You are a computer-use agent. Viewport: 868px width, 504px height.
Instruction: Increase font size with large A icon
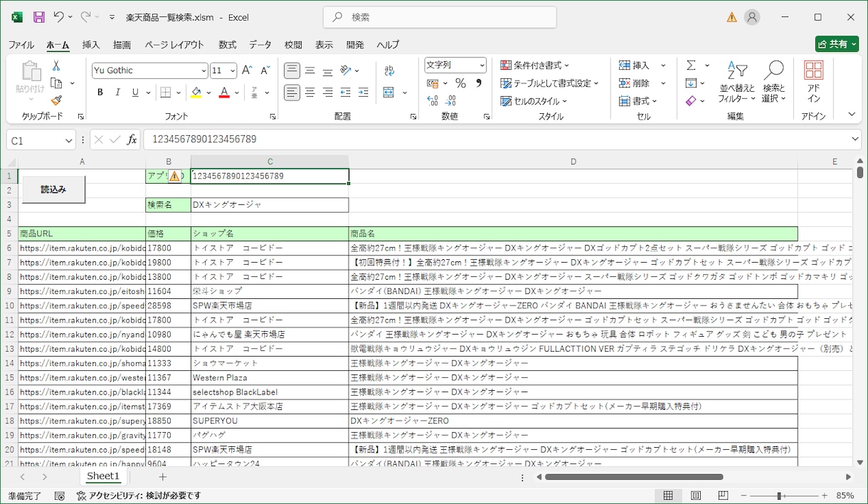[x=247, y=70]
